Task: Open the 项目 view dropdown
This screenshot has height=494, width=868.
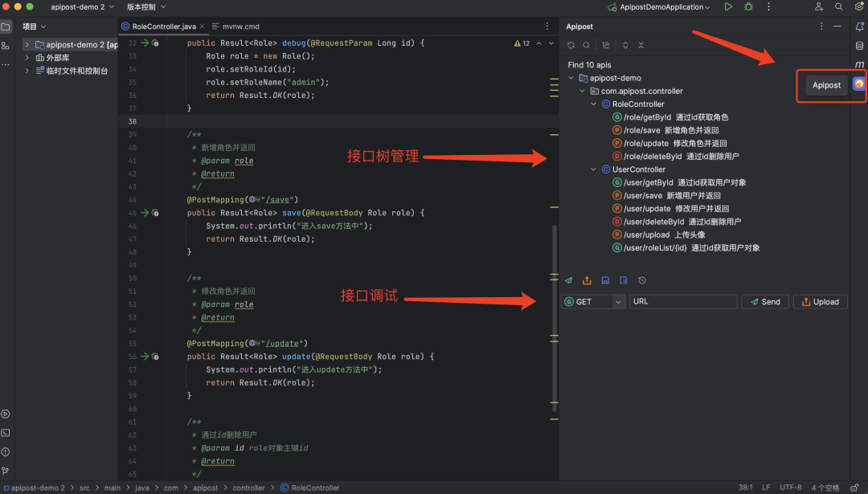Action: [35, 27]
